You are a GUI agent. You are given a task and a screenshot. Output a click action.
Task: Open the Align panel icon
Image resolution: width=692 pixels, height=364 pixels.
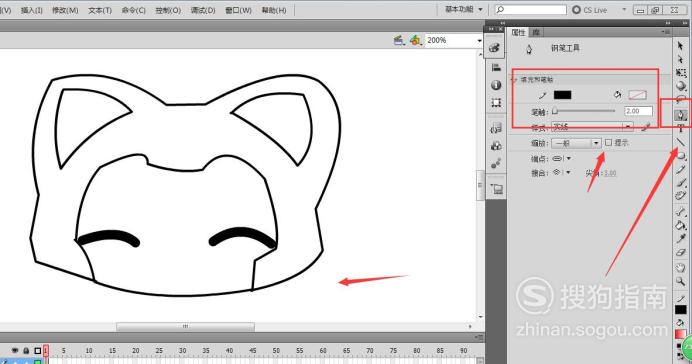point(496,67)
